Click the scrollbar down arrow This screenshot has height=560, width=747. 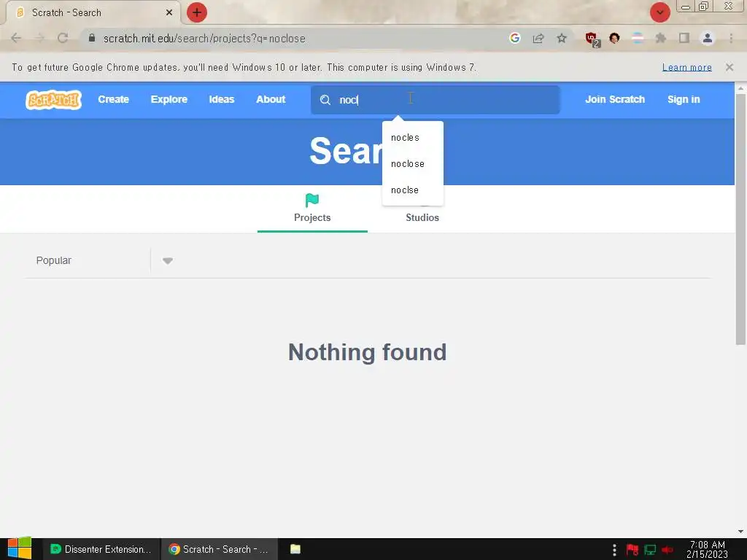tap(740, 532)
